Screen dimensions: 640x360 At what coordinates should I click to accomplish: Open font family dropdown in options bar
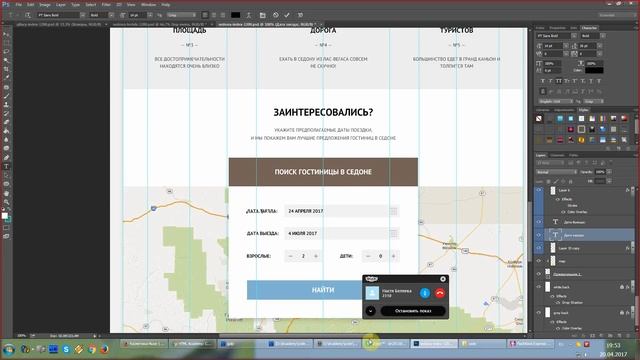[x=83, y=15]
